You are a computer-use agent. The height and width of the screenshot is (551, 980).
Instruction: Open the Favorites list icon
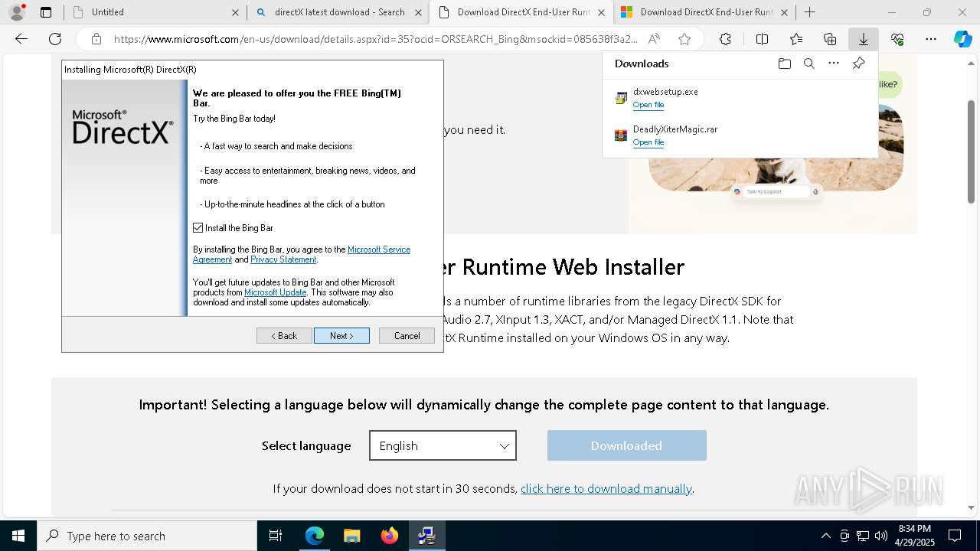click(796, 39)
